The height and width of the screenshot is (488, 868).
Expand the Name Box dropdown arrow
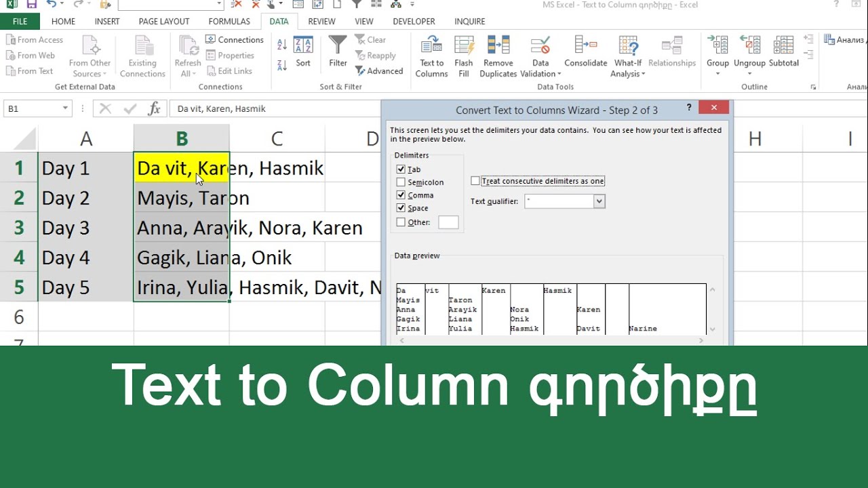pyautogui.click(x=65, y=108)
